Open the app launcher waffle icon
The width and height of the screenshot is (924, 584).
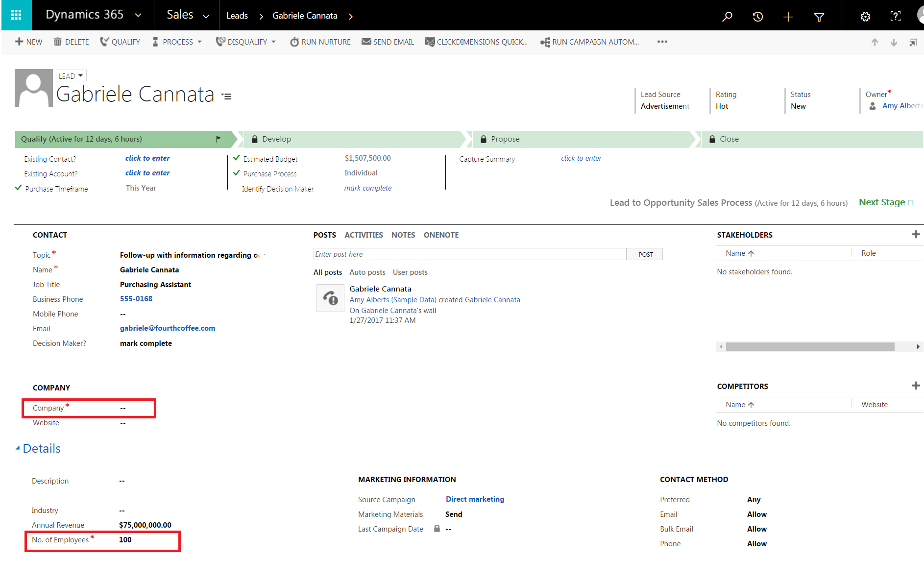[x=16, y=15]
